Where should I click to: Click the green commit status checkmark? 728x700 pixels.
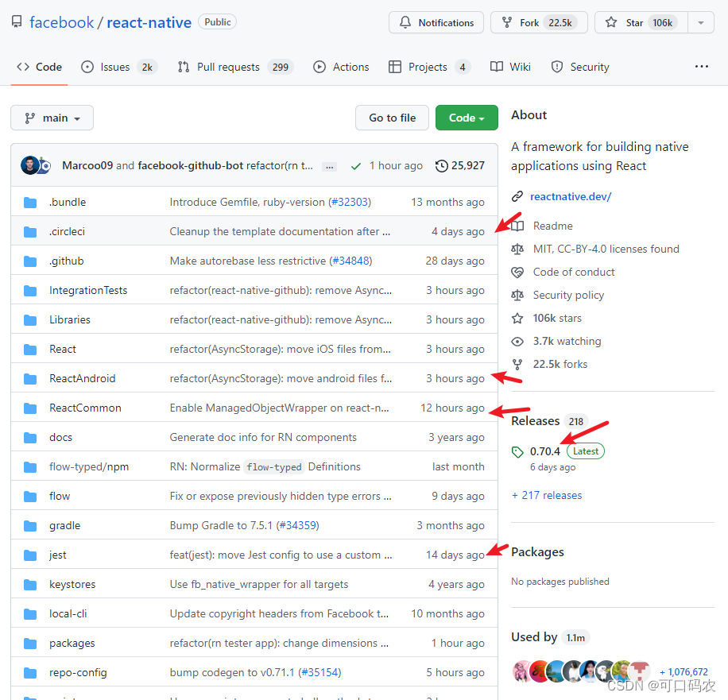tap(356, 166)
